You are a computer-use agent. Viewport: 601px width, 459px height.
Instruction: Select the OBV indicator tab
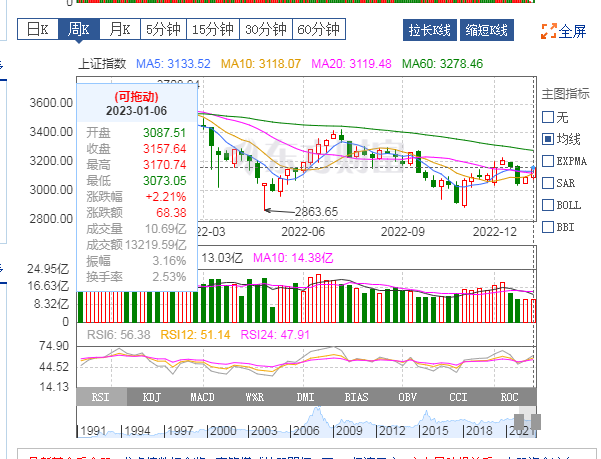pos(407,397)
